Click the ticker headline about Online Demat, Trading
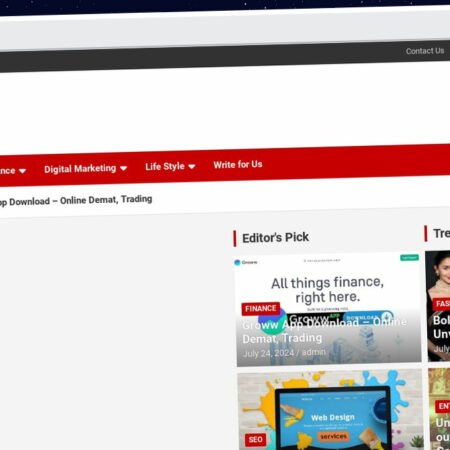 pos(75,201)
